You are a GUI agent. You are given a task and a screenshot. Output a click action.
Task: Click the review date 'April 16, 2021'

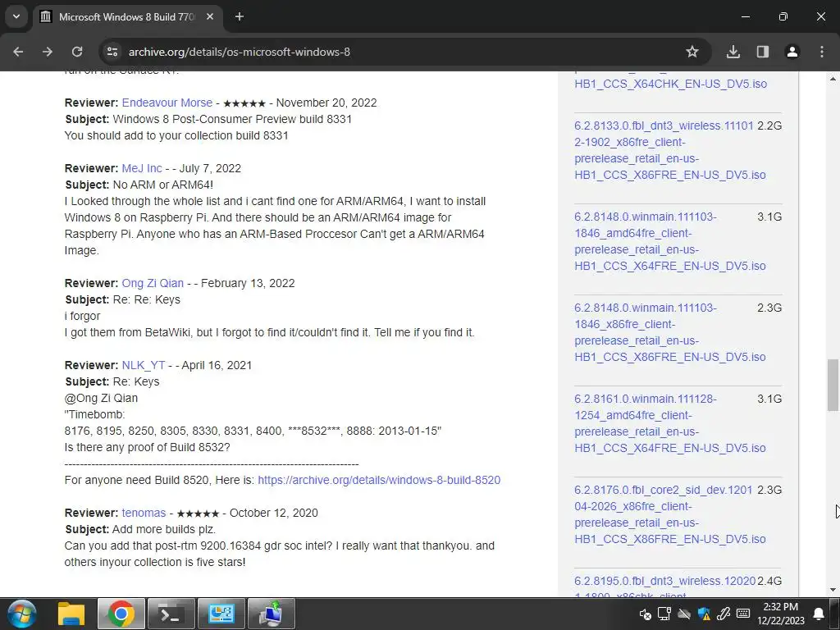pyautogui.click(x=217, y=365)
